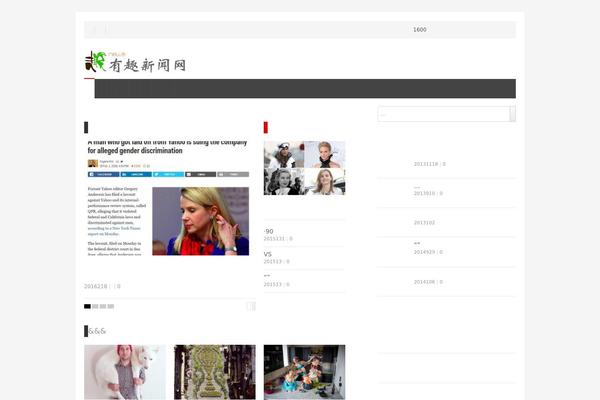
Task: Open the family playing on floor thumbnail
Action: (304, 372)
